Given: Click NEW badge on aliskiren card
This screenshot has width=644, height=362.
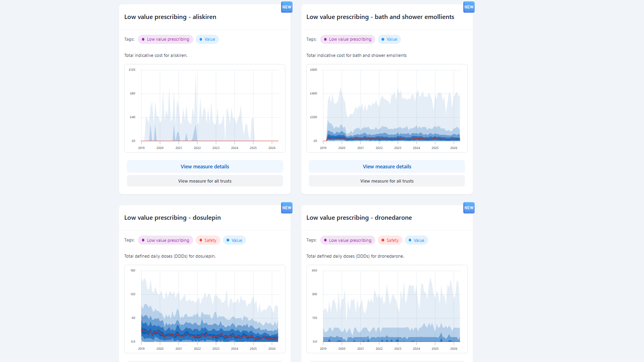Looking at the screenshot, I should tap(287, 7).
